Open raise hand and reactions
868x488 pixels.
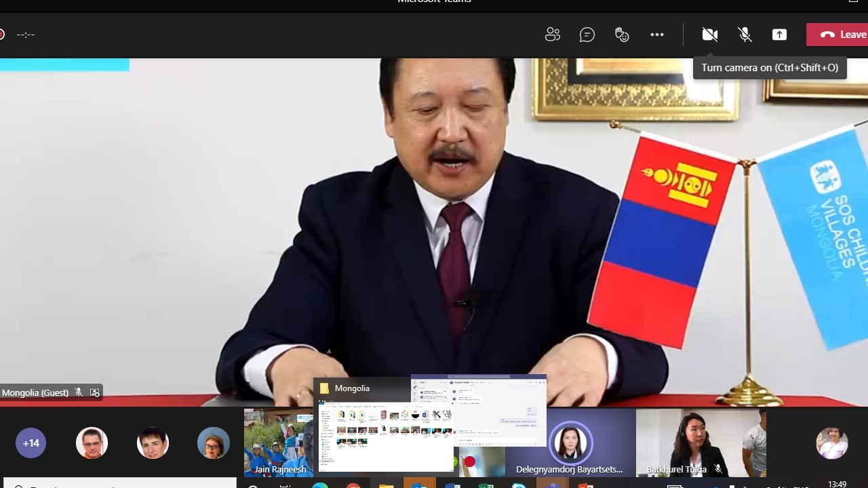(x=622, y=35)
